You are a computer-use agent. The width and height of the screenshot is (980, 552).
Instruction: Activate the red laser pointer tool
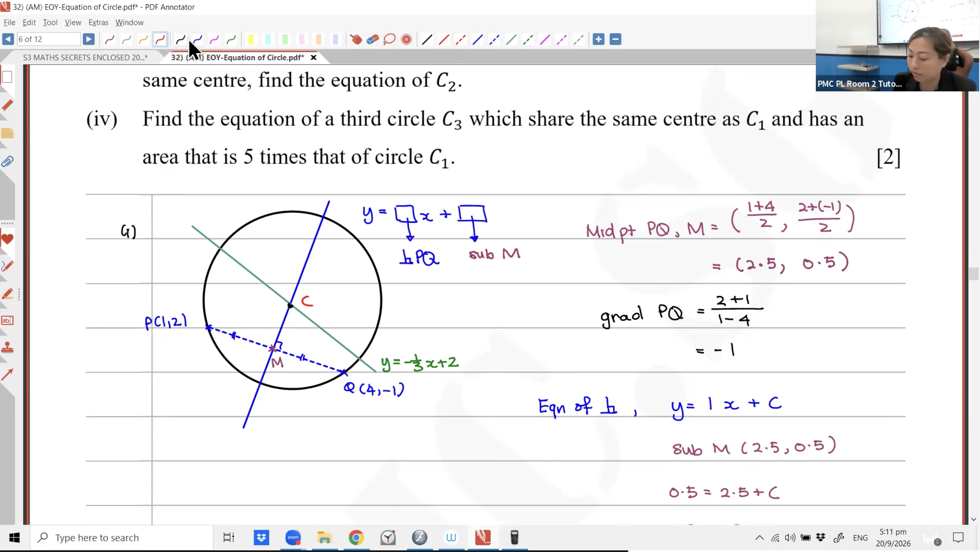[x=406, y=40]
